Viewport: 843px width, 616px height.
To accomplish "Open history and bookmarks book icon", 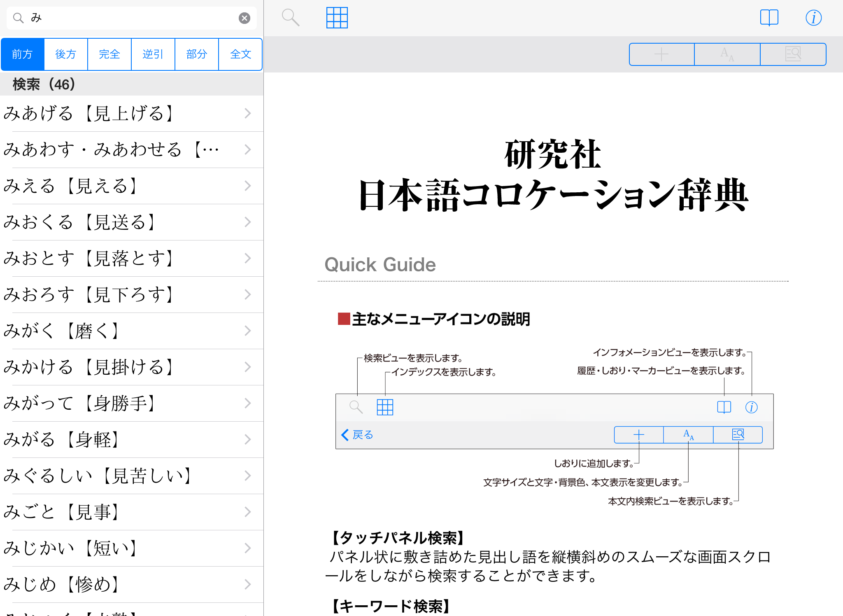I will point(769,18).
